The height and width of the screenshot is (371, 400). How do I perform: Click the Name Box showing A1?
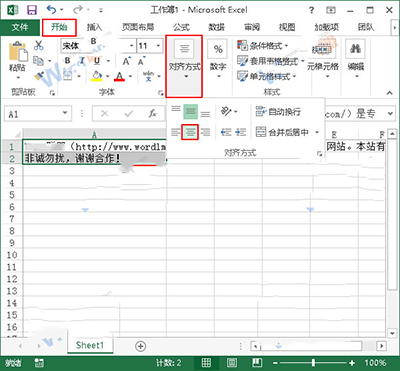pos(37,114)
